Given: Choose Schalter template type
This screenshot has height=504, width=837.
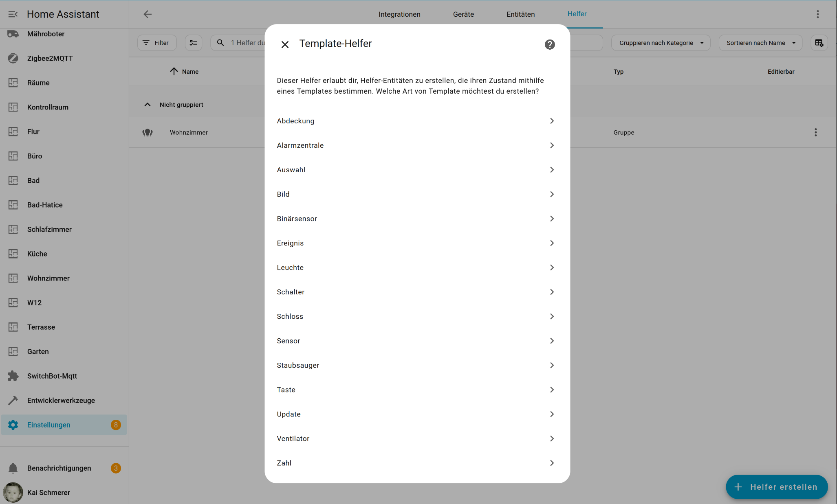Looking at the screenshot, I should tap(416, 292).
